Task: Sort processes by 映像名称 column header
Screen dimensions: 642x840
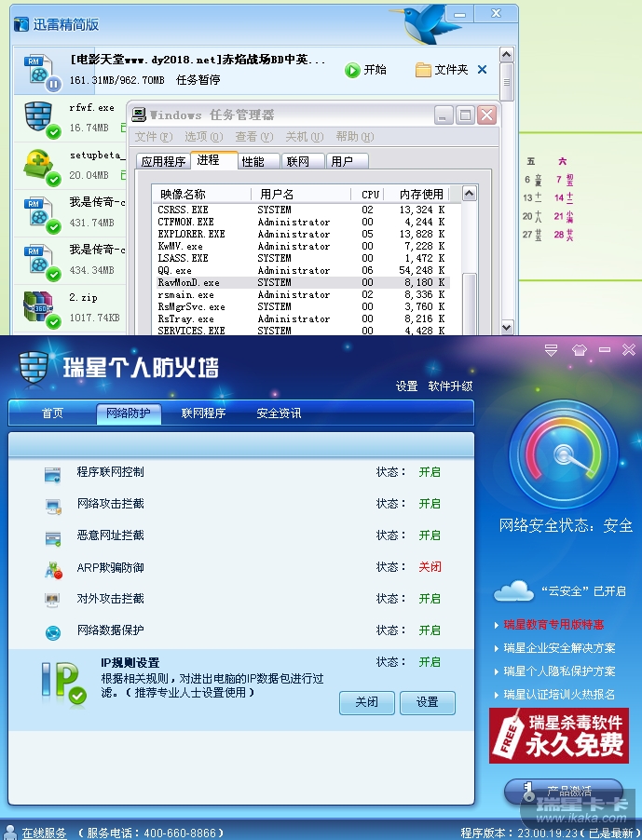Action: (x=201, y=194)
